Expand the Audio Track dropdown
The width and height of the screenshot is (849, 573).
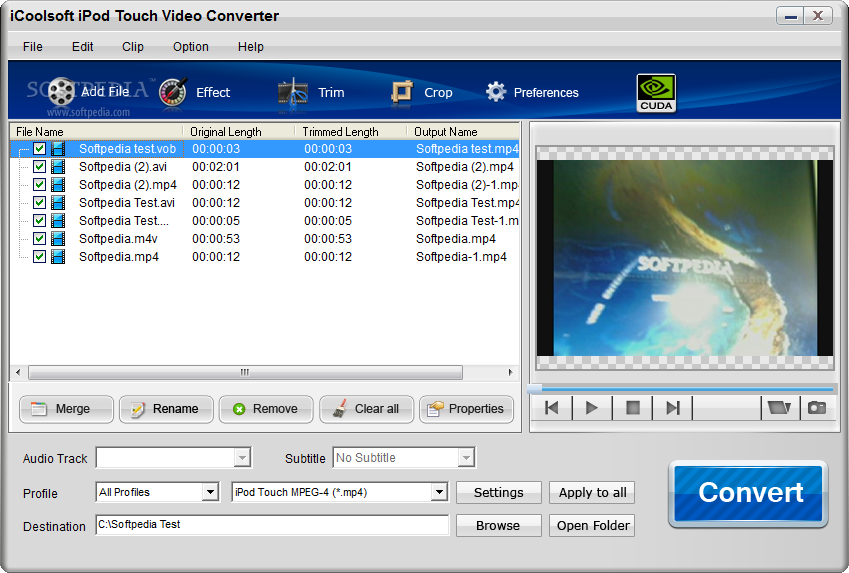point(242,458)
